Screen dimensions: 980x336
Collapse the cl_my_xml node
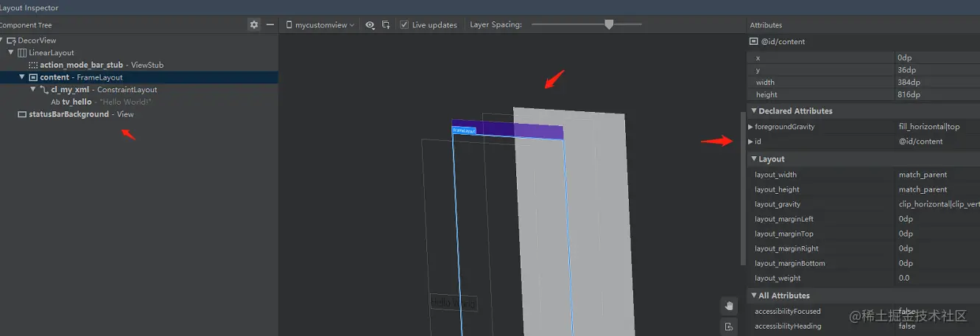pyautogui.click(x=33, y=90)
